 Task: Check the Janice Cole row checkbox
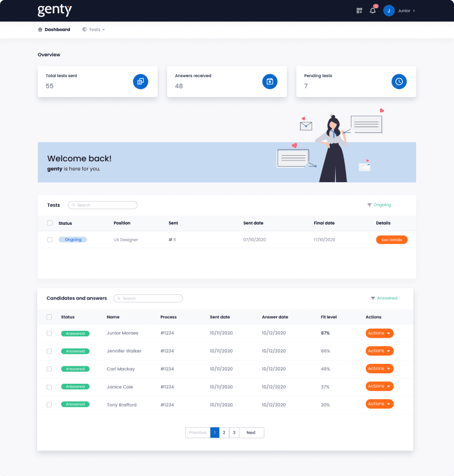coord(49,387)
